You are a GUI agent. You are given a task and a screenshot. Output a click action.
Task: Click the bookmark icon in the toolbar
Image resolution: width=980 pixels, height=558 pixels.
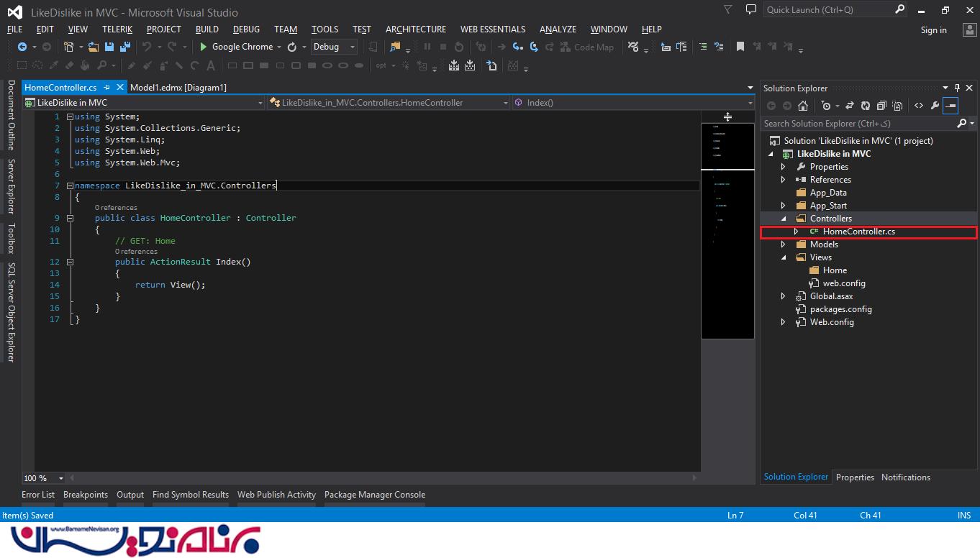click(x=740, y=47)
